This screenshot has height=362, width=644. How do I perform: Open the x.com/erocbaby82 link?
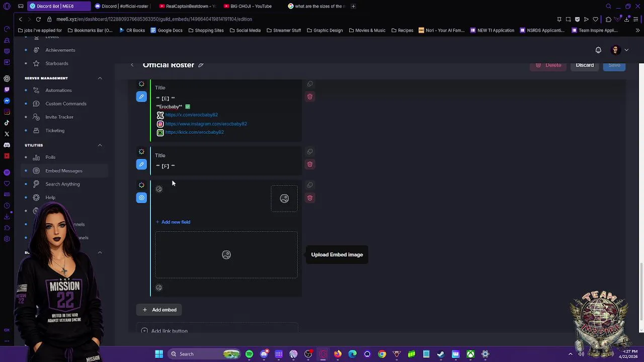click(x=191, y=115)
